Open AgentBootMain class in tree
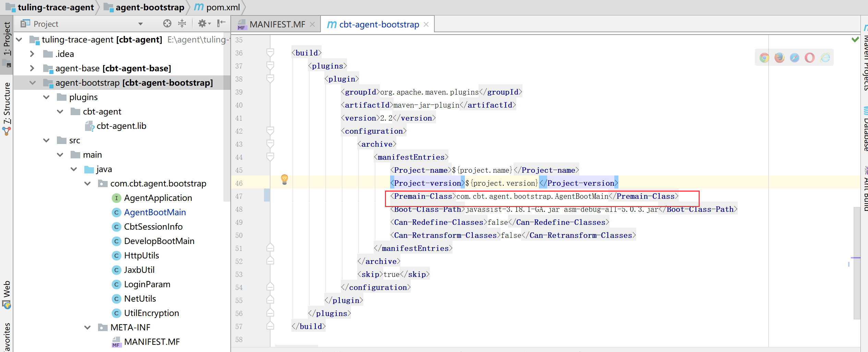This screenshot has width=868, height=352. (155, 213)
